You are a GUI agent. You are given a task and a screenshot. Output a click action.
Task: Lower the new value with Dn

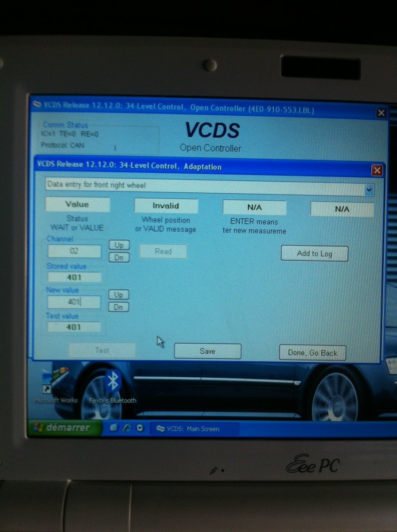118,307
